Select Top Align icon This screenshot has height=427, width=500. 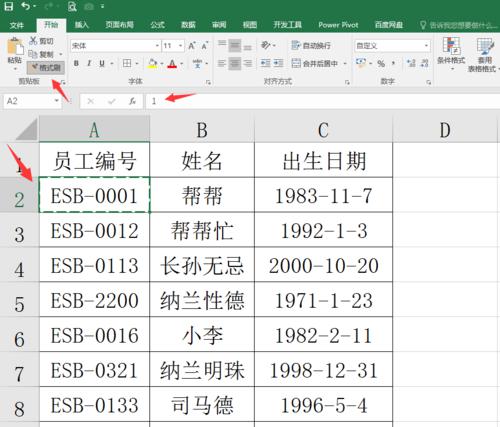[222, 45]
